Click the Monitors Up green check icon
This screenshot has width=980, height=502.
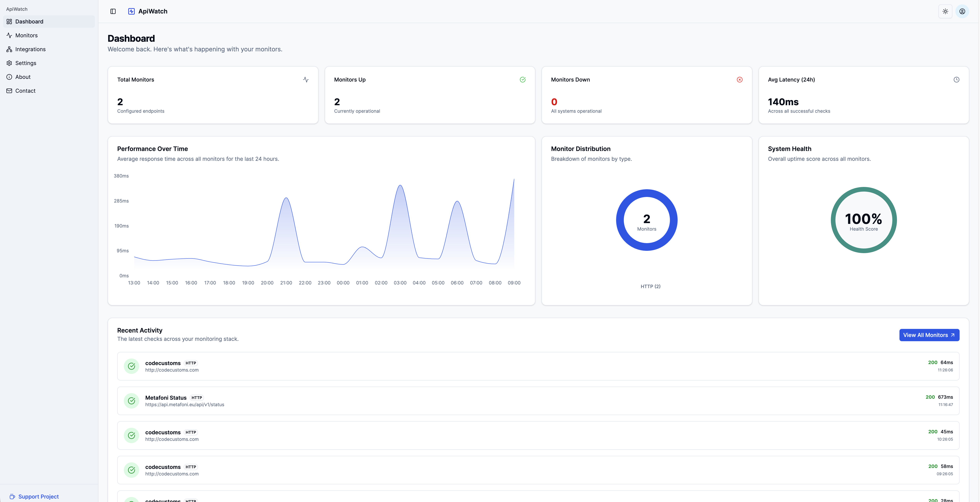(523, 80)
